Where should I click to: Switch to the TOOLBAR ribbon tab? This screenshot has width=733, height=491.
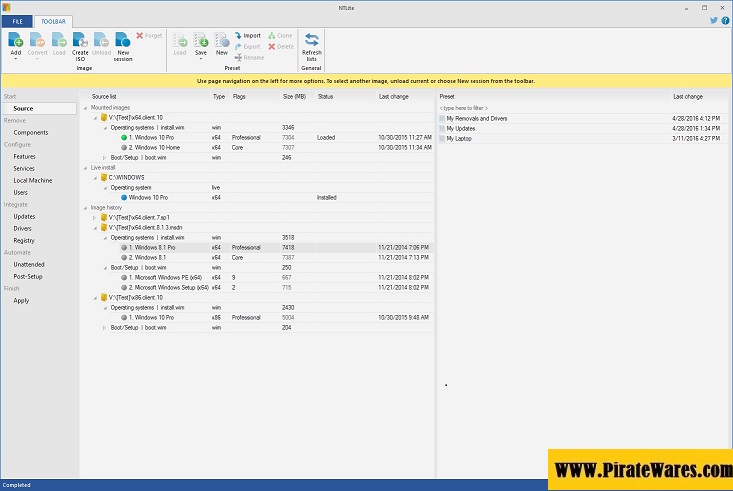tap(52, 21)
